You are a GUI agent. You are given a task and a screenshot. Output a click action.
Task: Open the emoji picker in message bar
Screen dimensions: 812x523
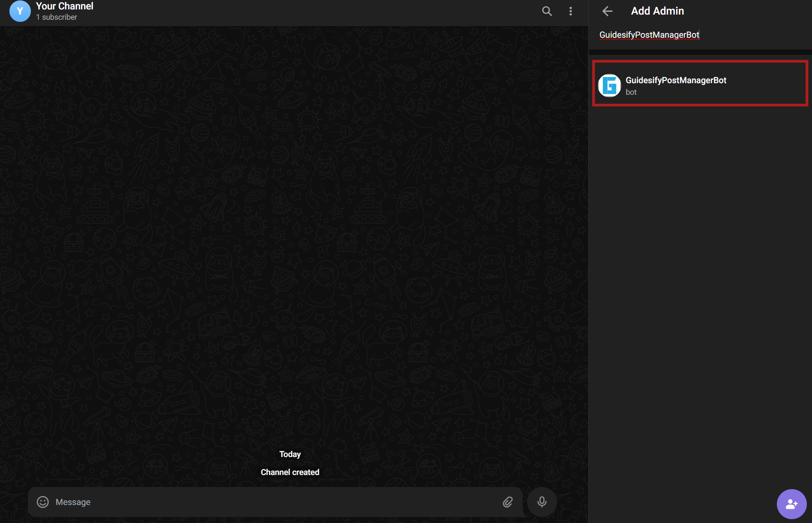coord(42,502)
